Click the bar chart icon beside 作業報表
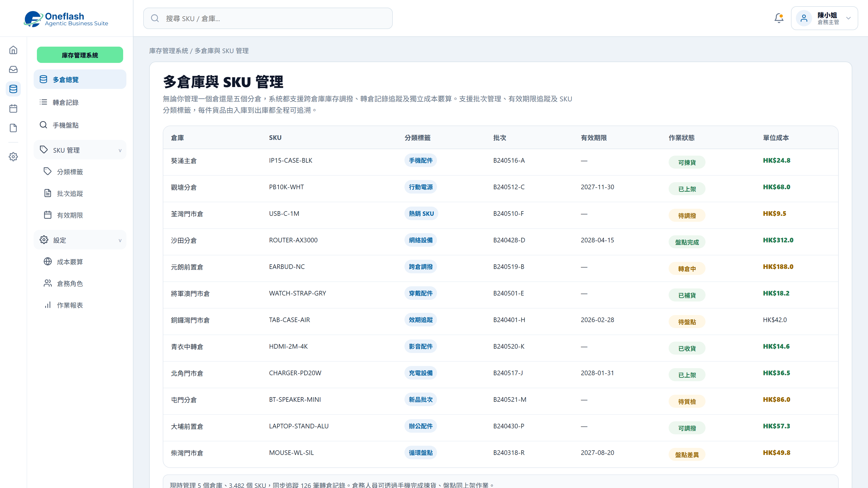The width and height of the screenshot is (868, 488). (x=47, y=305)
